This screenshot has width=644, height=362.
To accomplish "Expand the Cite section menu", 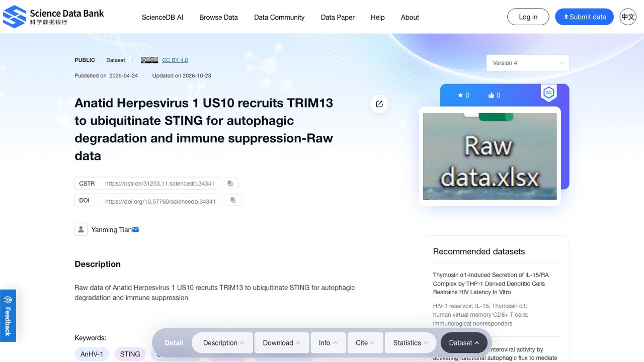I will click(365, 343).
